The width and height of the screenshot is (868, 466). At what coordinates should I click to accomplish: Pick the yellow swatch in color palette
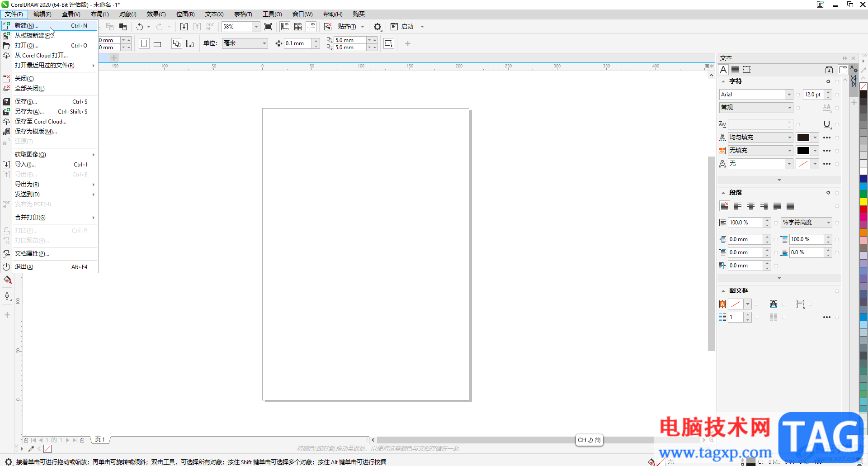tap(863, 202)
